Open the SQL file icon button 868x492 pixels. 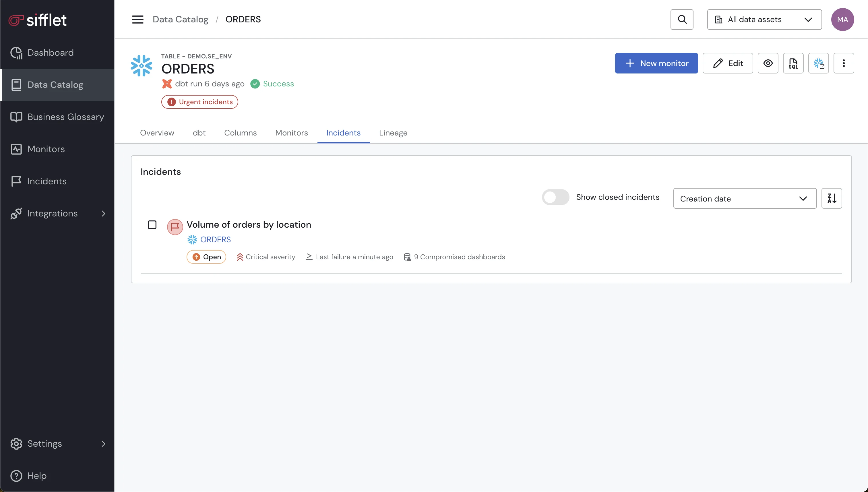click(793, 63)
